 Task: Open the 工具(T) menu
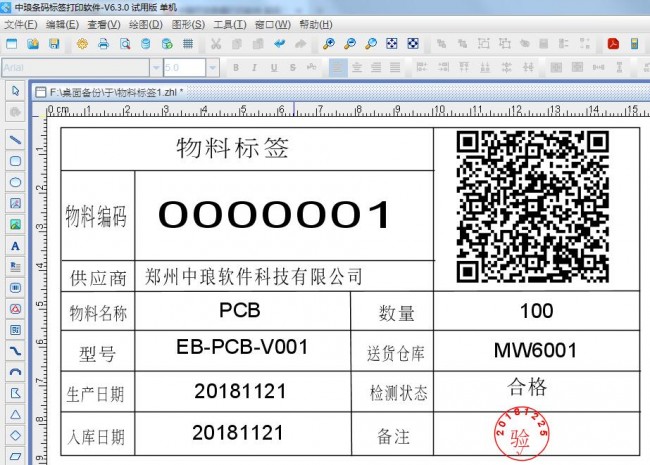(230, 24)
